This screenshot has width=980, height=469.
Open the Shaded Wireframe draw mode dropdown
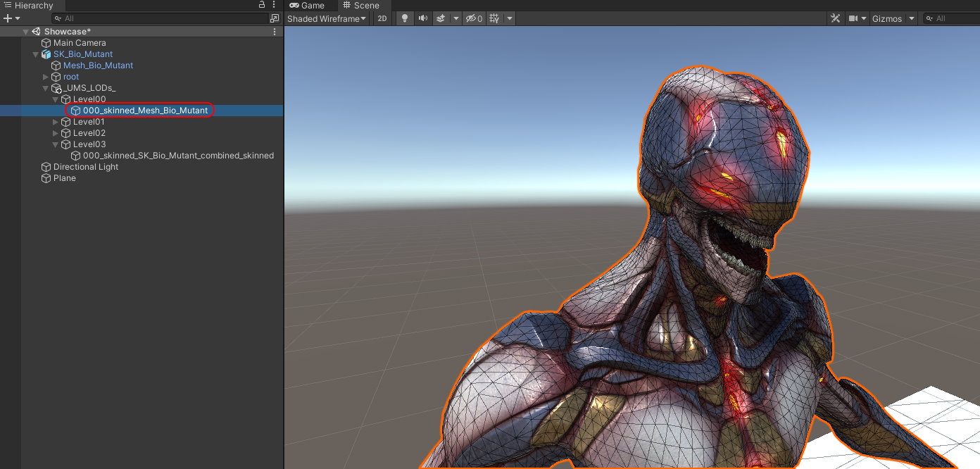click(x=327, y=18)
